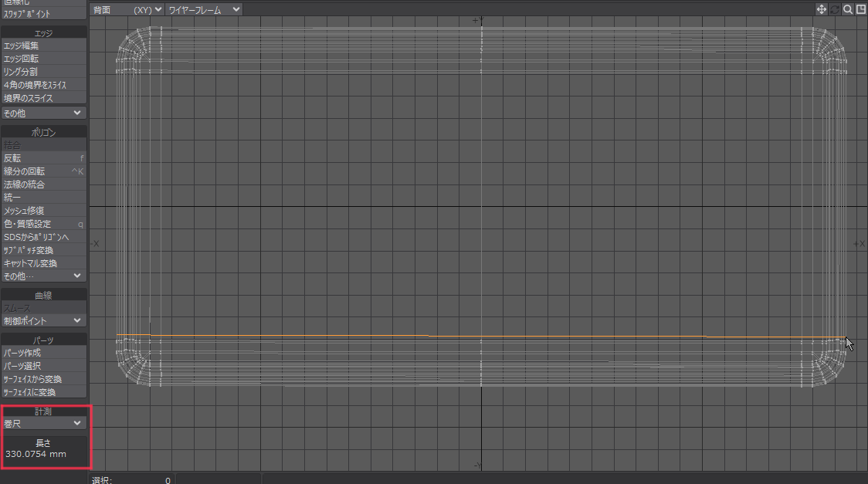Image resolution: width=868 pixels, height=484 pixels.
Task: Click the 330.0754 mm length readout
Action: [x=36, y=454]
